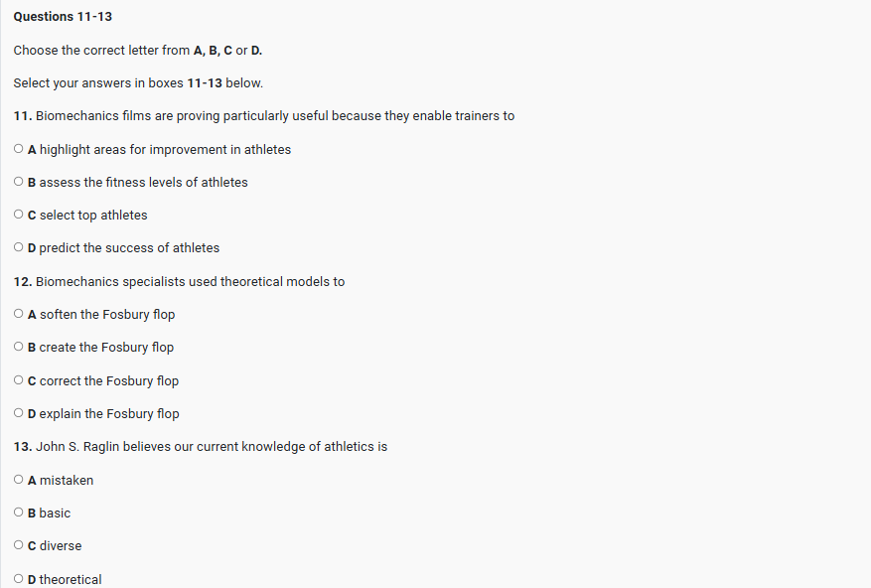Mark radio circle next to 'diverse'

(x=19, y=545)
